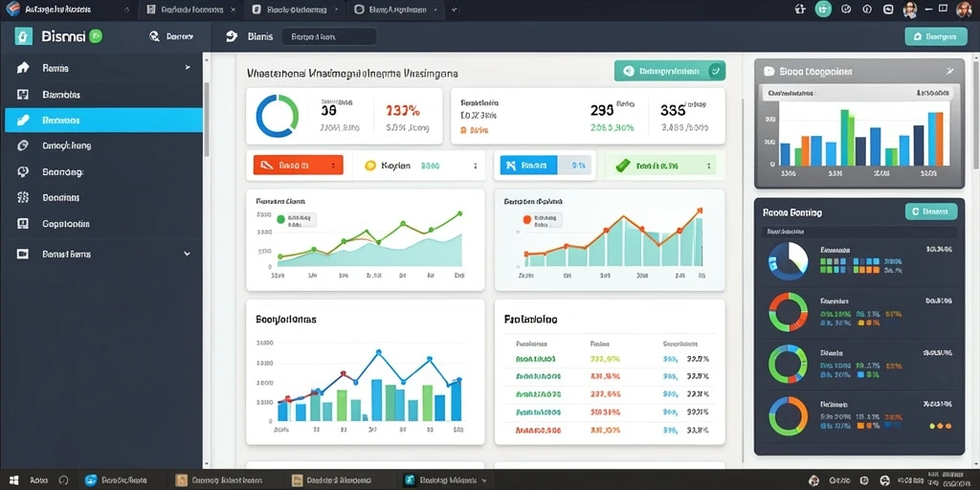Viewport: 980px width, 490px height.
Task: Open the dropdown arrows on the orange-red pill
Action: click(333, 166)
